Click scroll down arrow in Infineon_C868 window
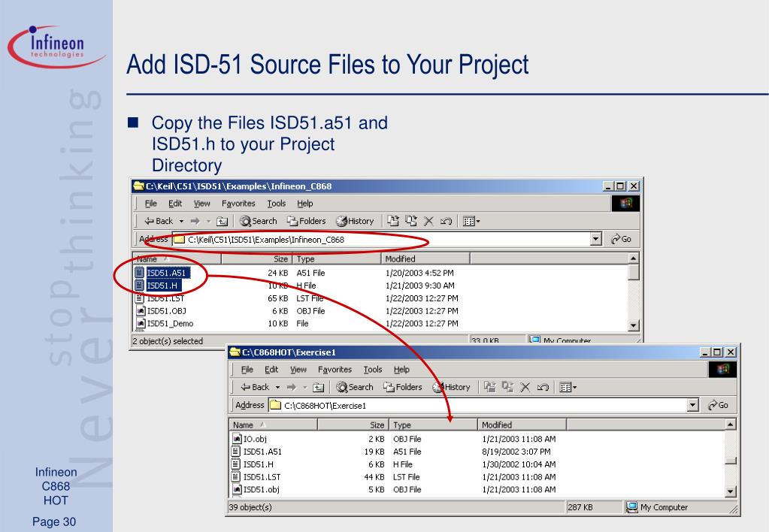769x532 pixels. click(633, 325)
